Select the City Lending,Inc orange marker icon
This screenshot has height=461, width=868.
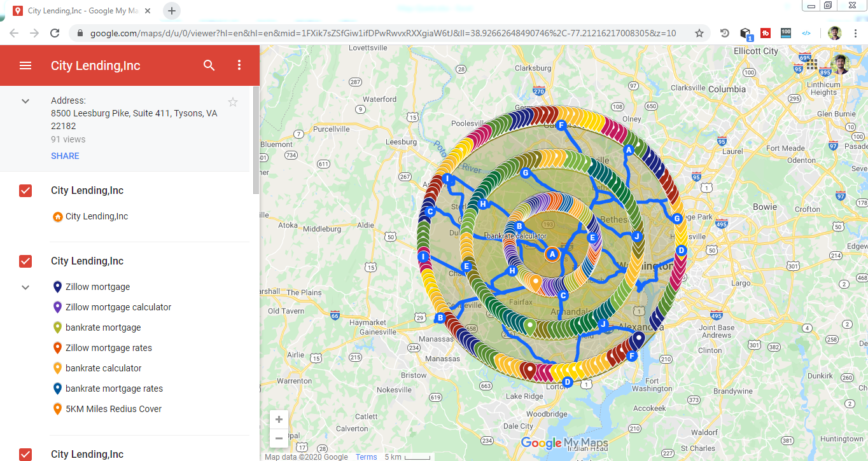click(57, 216)
